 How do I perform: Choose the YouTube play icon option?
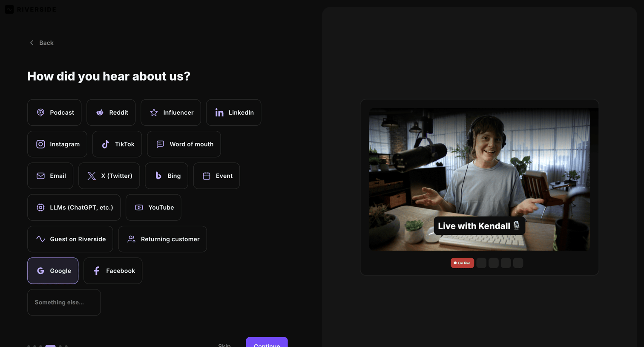pyautogui.click(x=153, y=208)
